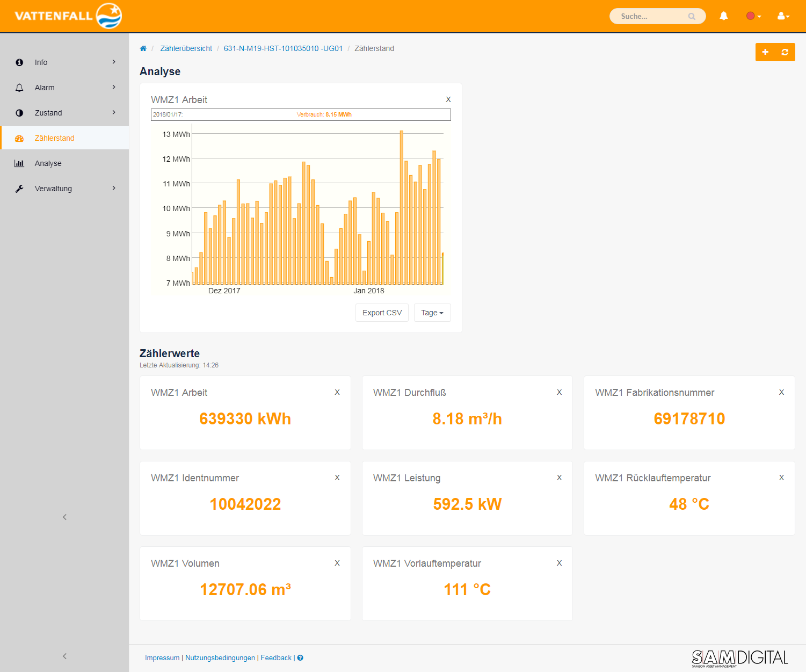Close the WMZ1 Identnummer card
Viewport: 806px width, 672px height.
[337, 478]
